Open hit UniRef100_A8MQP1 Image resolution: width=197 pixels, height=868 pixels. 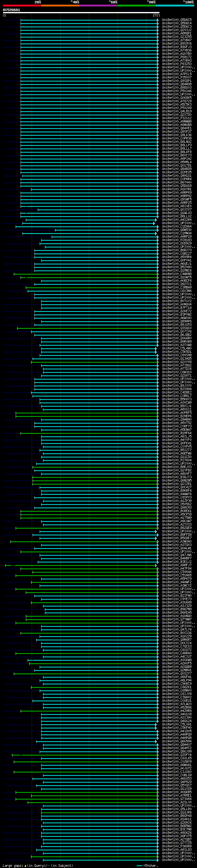pyautogui.click(x=176, y=33)
